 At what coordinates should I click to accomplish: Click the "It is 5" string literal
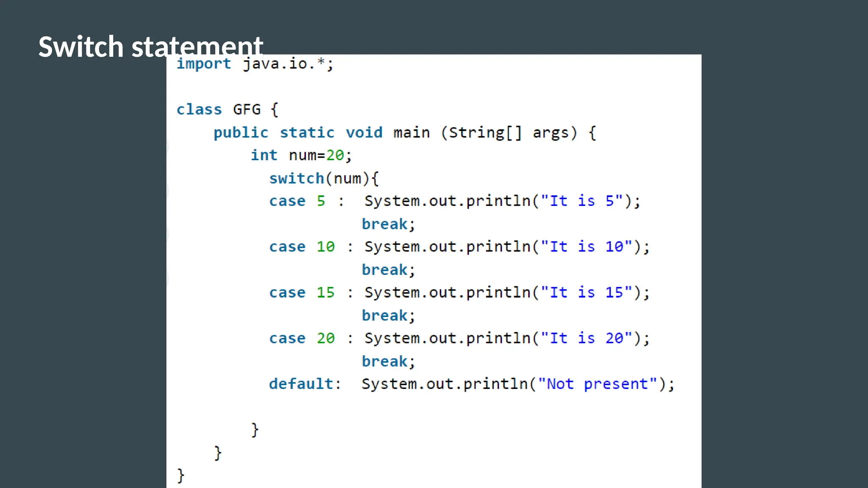581,201
